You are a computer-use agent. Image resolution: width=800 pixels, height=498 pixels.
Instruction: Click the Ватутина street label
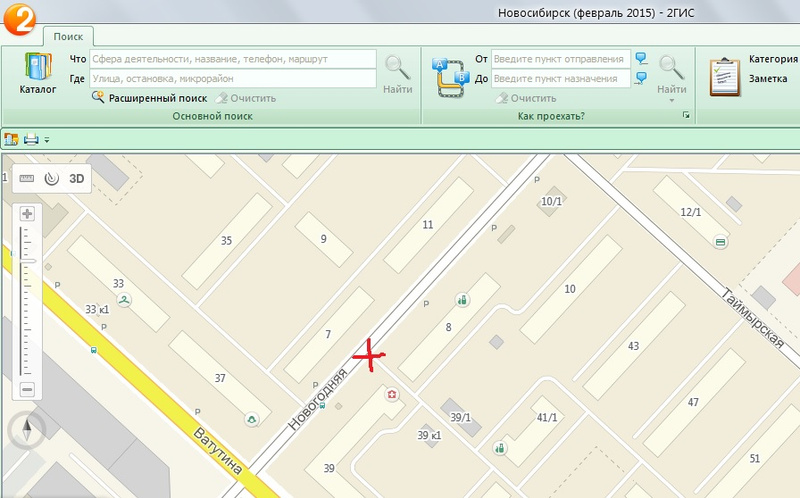point(217,451)
